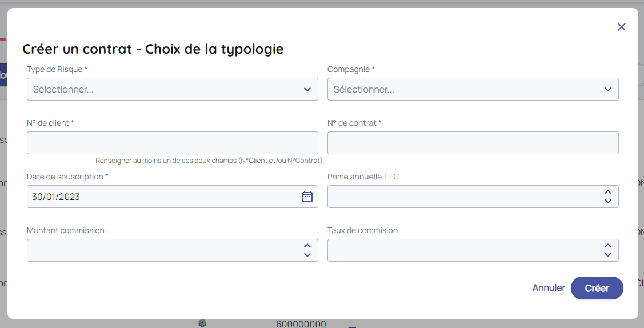The image size is (644, 328).
Task: Click the Compagnie chevron arrow
Action: (608, 89)
